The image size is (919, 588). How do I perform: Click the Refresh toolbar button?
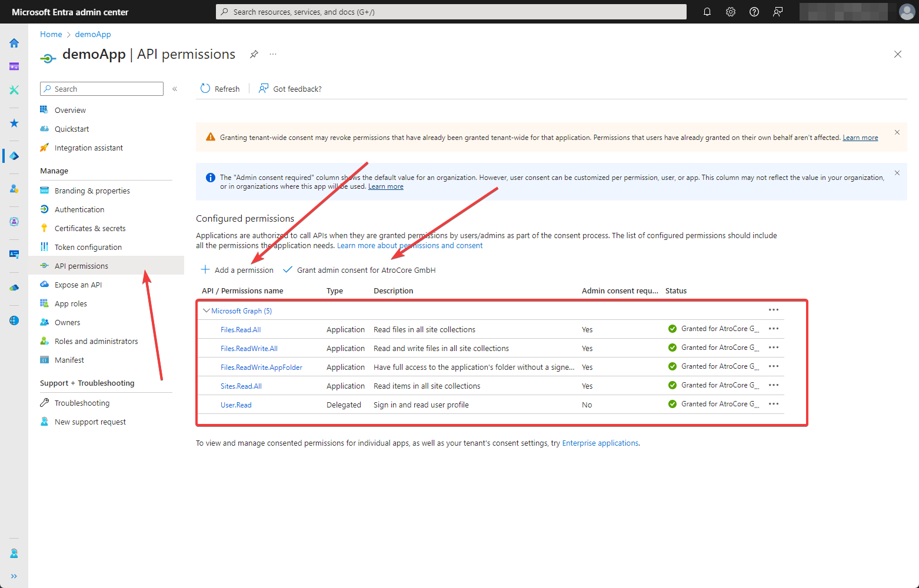(220, 89)
